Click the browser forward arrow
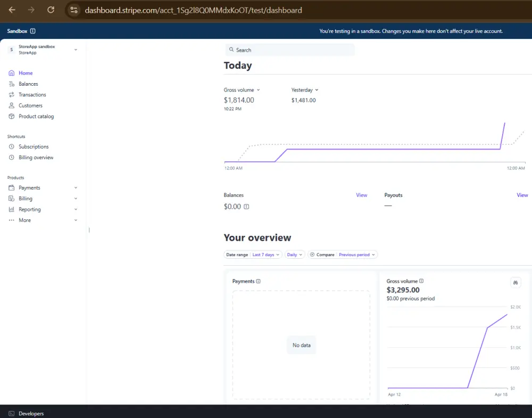The height and width of the screenshot is (418, 532). click(x=31, y=10)
